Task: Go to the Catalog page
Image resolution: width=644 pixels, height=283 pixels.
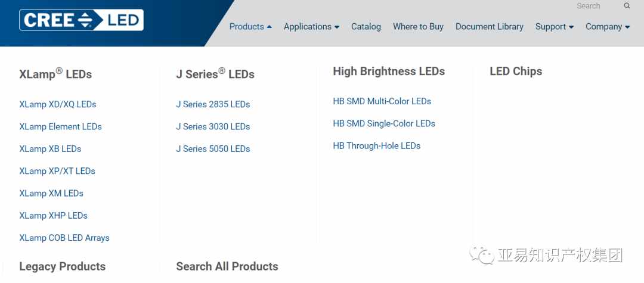Action: tap(366, 27)
